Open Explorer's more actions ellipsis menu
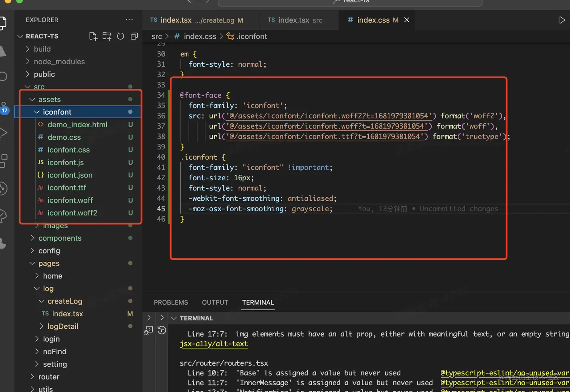 (x=129, y=20)
